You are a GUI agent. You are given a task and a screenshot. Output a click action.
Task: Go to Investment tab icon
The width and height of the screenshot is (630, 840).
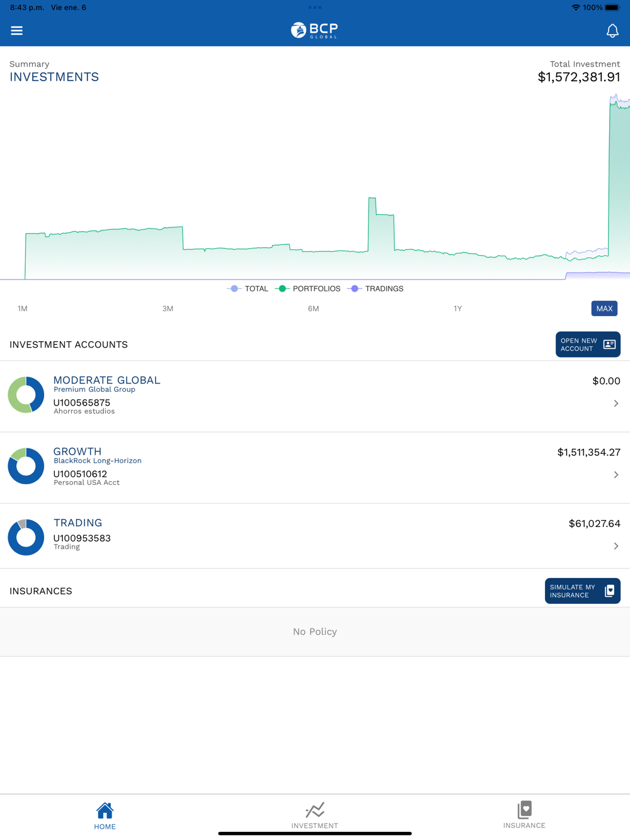pos(315,810)
